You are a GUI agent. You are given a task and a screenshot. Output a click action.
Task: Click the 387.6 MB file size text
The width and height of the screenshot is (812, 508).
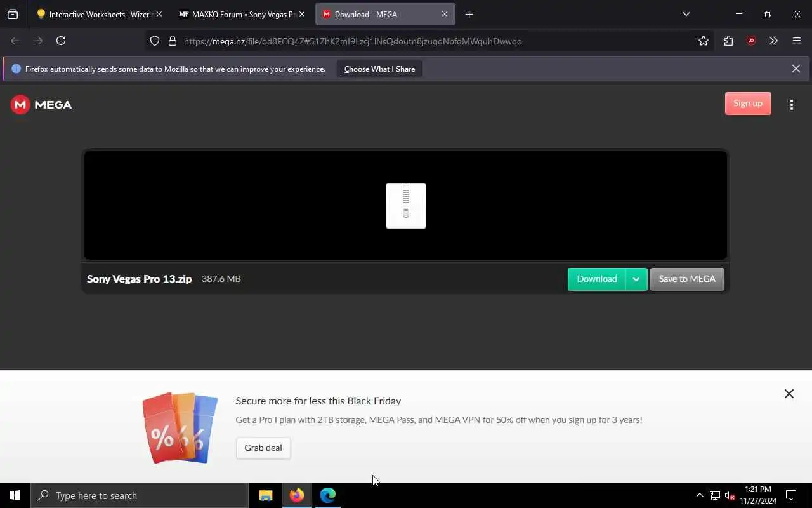click(x=221, y=279)
